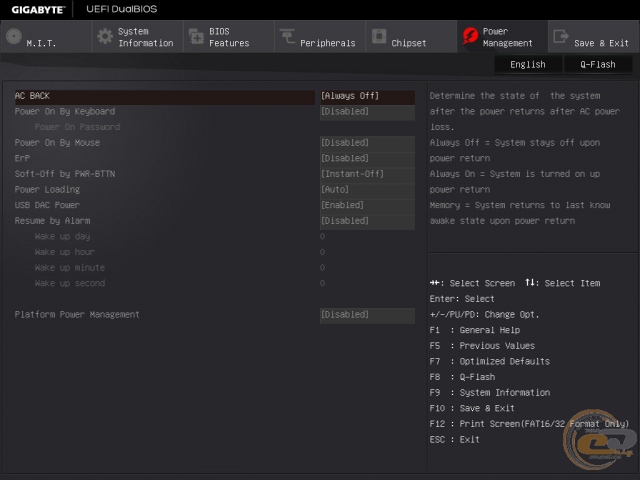This screenshot has height=480, width=640.
Task: Click the Power On Password entry
Action: tap(77, 127)
